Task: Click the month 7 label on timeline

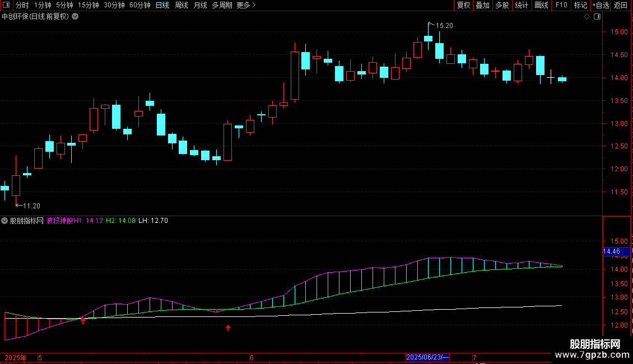Action: [475, 357]
